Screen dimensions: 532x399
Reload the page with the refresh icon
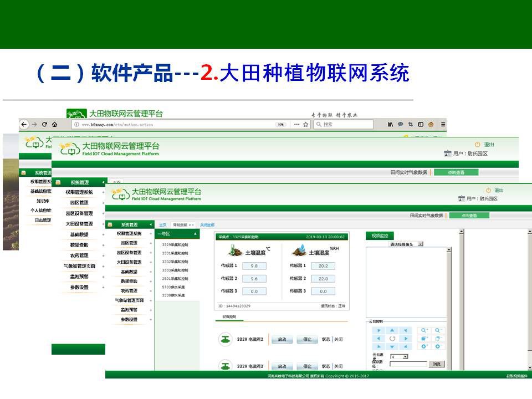point(44,125)
